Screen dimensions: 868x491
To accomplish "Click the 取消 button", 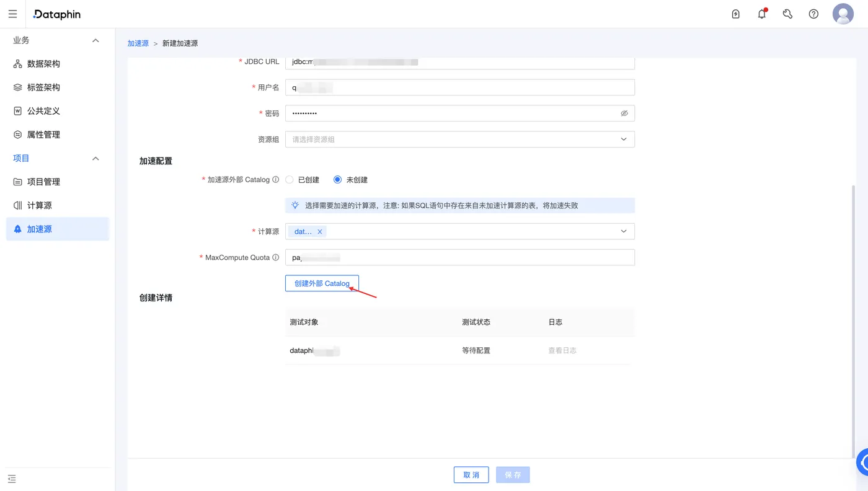I will click(x=471, y=475).
